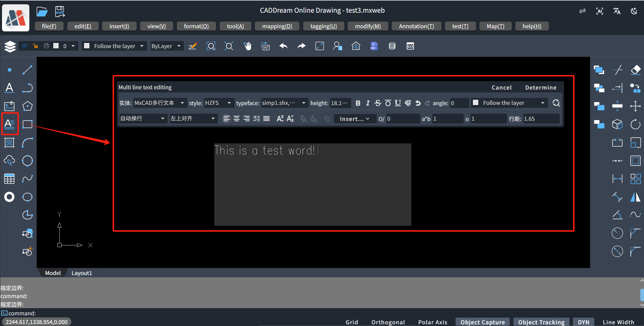Image resolution: width=644 pixels, height=326 pixels.
Task: Select the eraser tool
Action: pos(635,70)
